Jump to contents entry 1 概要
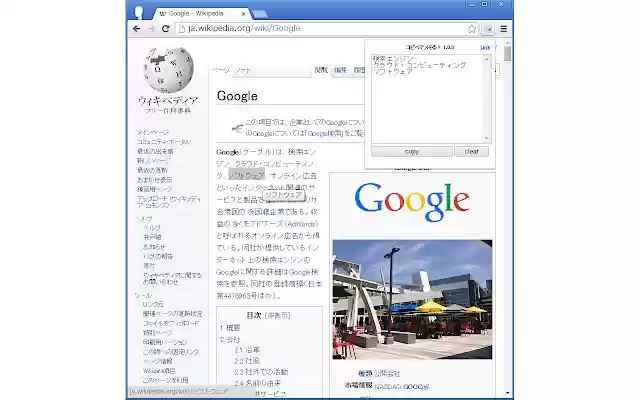Screen dimensions: 640x400 tap(230, 328)
